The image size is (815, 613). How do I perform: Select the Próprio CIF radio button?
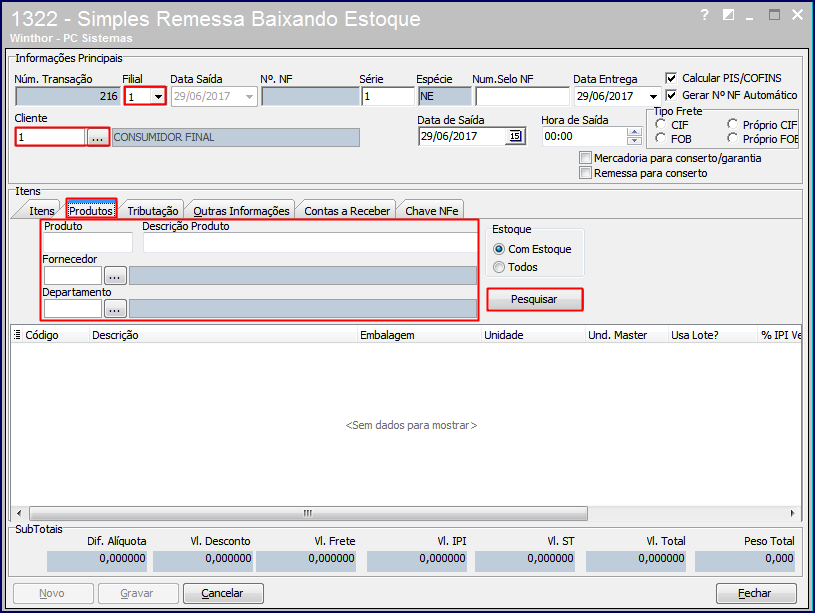732,124
